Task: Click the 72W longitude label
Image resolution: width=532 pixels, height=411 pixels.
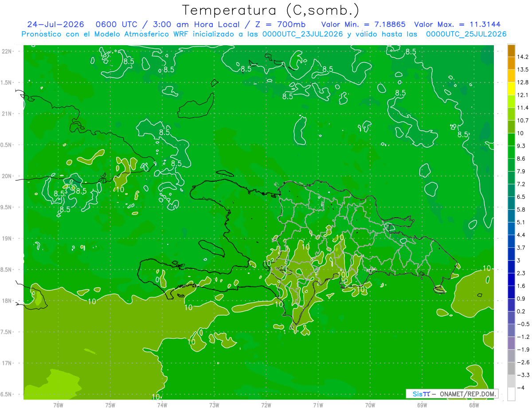Action: [x=266, y=405]
